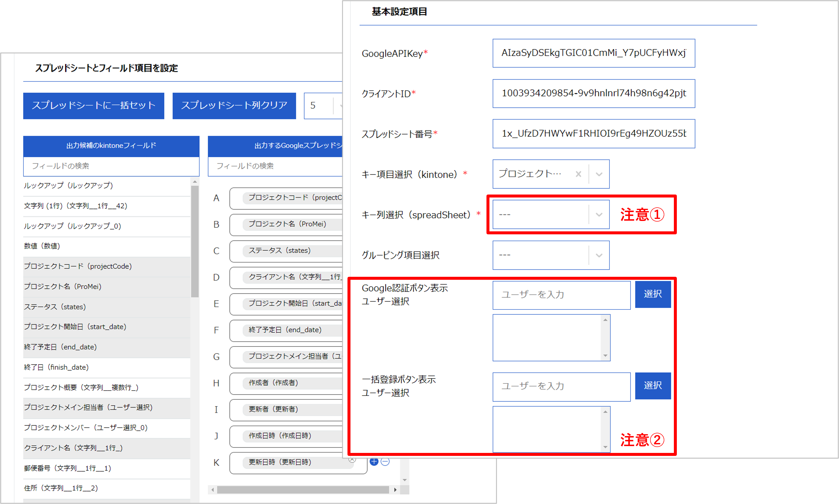839x504 pixels.
Task: Clear the key item kintone selection
Action: [578, 174]
